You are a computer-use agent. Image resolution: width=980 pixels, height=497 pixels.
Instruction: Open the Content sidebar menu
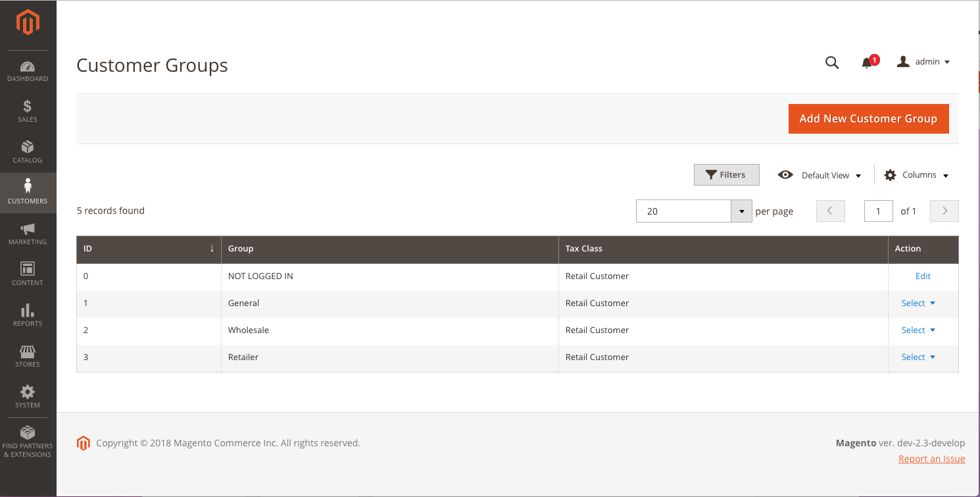tap(28, 275)
